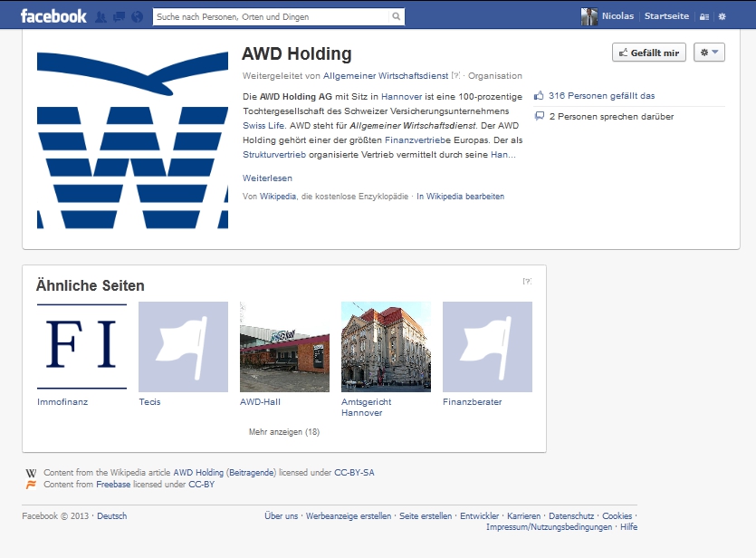This screenshot has width=756, height=558.
Task: Open the CC-BY license link
Action: pos(201,485)
